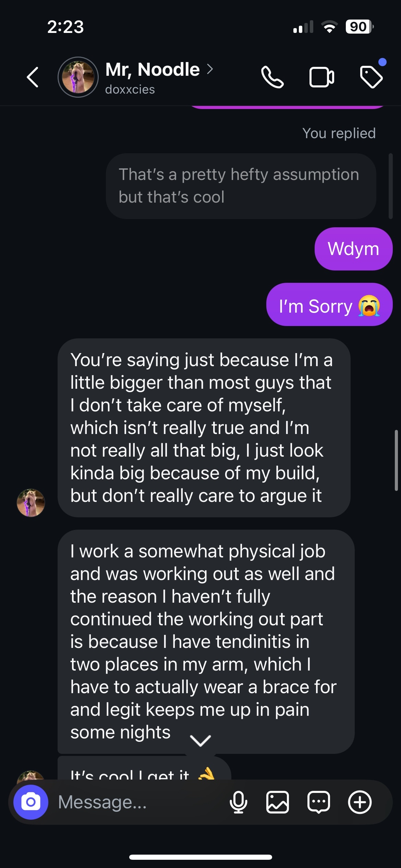The image size is (401, 868).
Task: Open Mr, Noodle's profile name header
Action: (153, 69)
